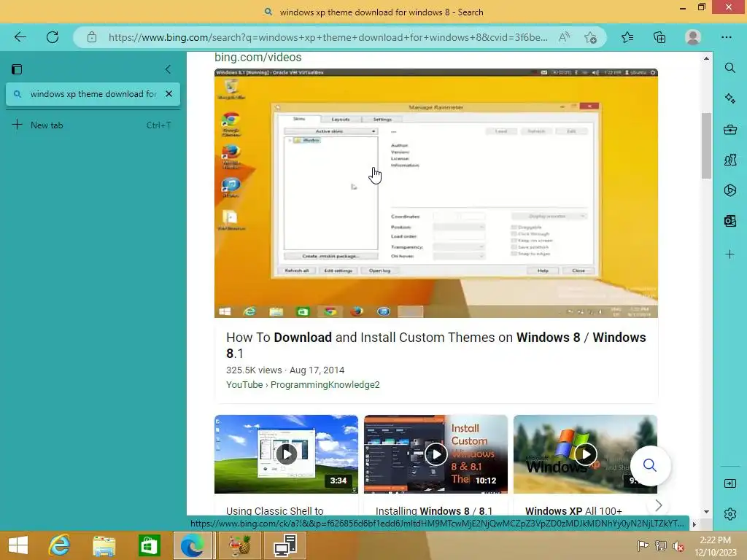This screenshot has width=747, height=560.
Task: Click the horizontal scroll right arrow
Action: [694, 524]
